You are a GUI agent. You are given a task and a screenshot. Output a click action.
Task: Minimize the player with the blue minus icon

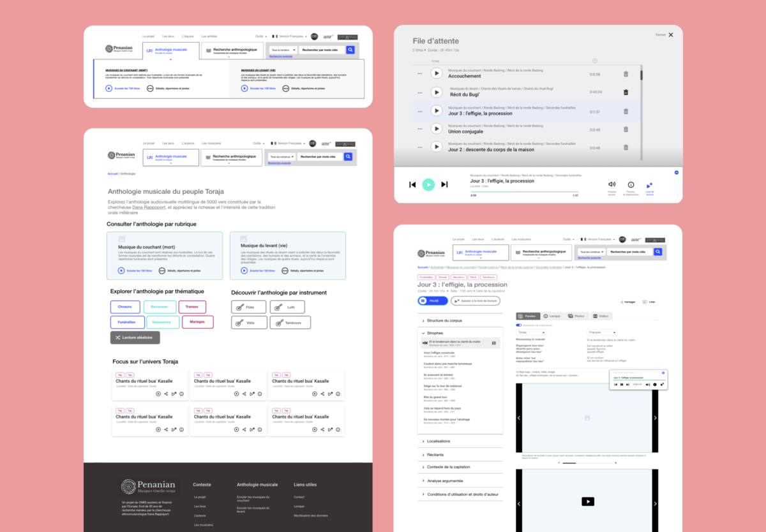click(x=677, y=172)
